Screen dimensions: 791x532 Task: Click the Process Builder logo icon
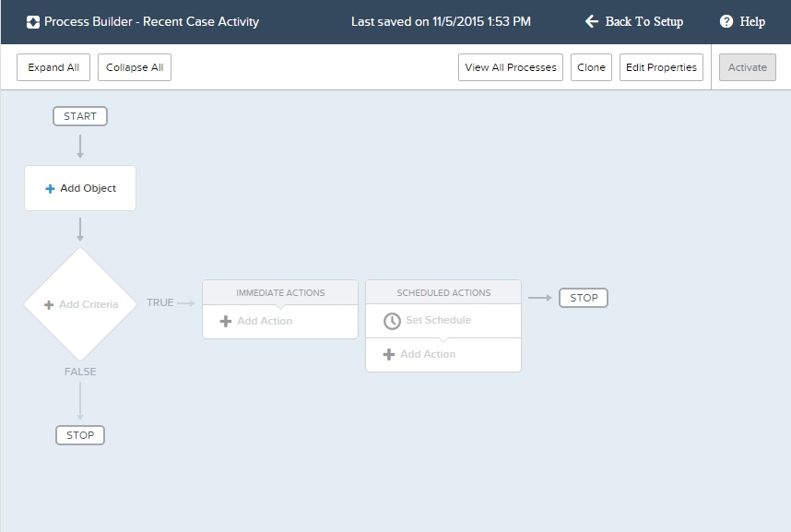(x=33, y=22)
